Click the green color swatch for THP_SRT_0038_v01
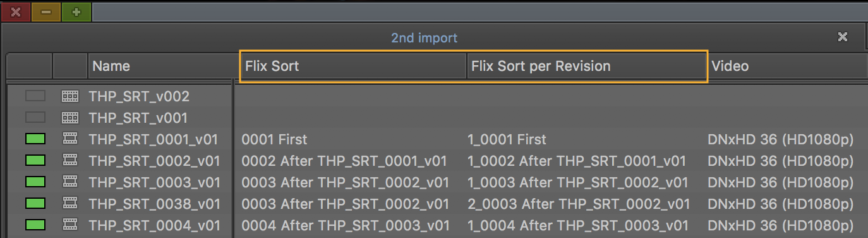This screenshot has width=868, height=238. (x=35, y=204)
